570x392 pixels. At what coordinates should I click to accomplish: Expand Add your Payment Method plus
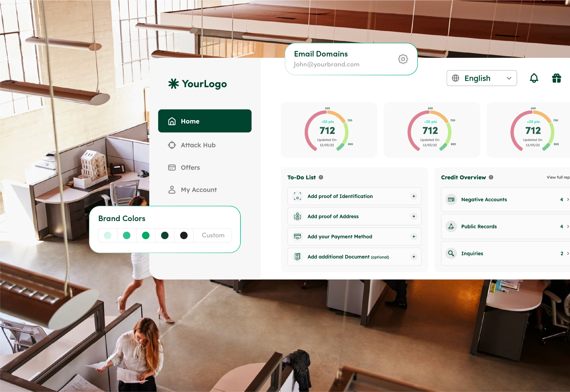click(414, 237)
